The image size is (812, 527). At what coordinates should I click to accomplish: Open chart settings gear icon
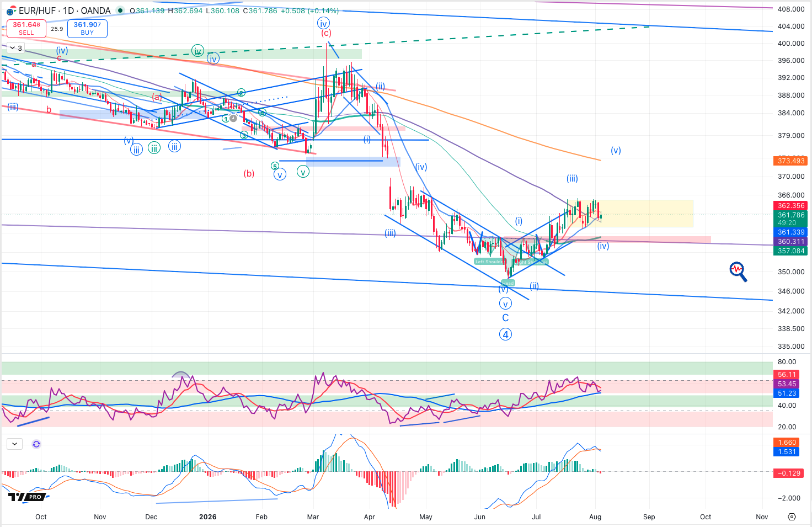click(x=792, y=517)
